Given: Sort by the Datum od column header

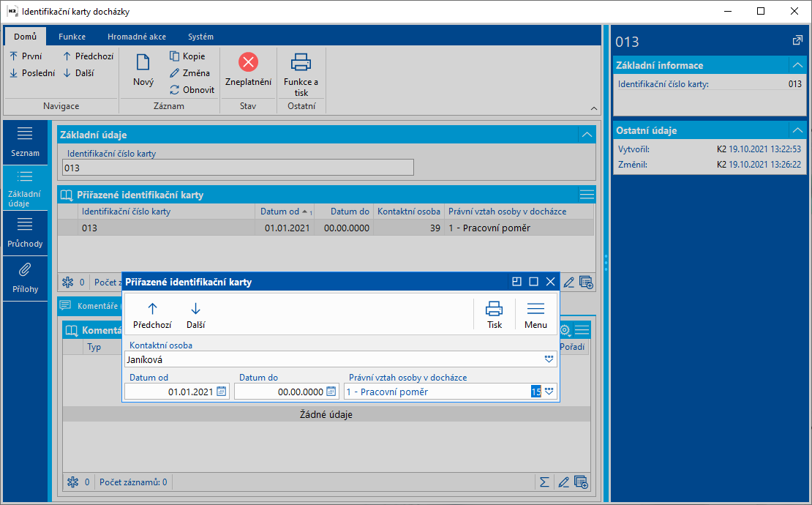Looking at the screenshot, I should [x=285, y=212].
